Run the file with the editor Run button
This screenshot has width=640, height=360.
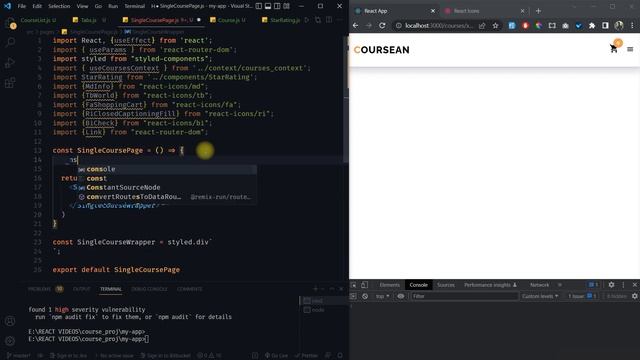point(307,20)
